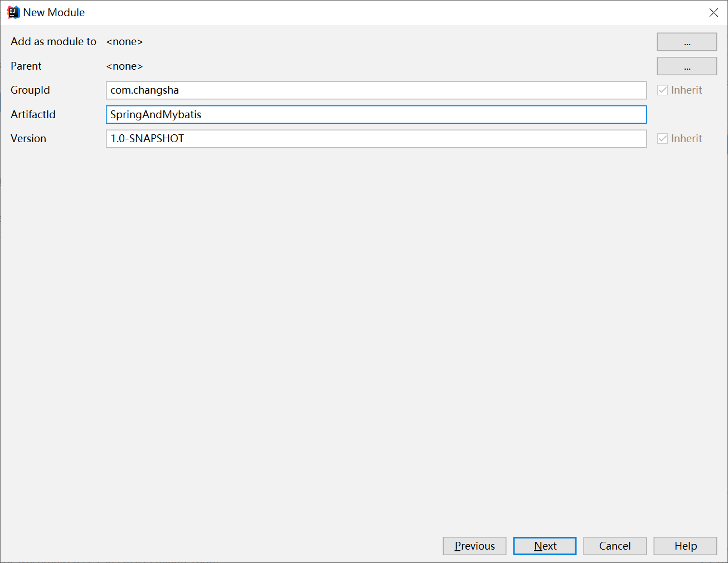Focus the Version field showing 1.0-SNAPSHOT
728x563 pixels.
[x=376, y=139]
